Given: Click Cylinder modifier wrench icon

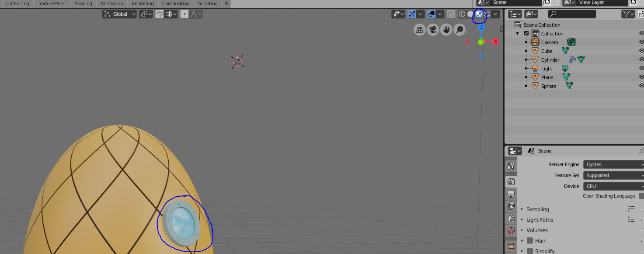Looking at the screenshot, I should [x=572, y=60].
